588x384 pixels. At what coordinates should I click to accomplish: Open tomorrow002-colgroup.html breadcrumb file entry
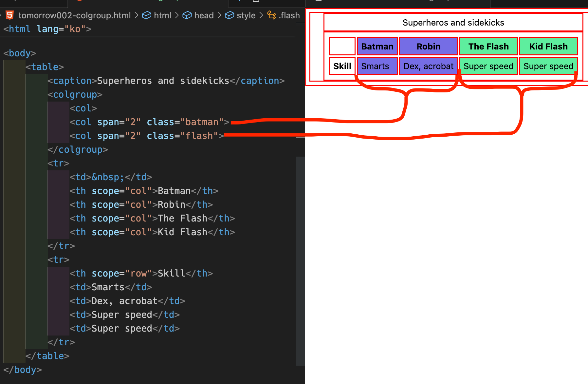tap(68, 15)
